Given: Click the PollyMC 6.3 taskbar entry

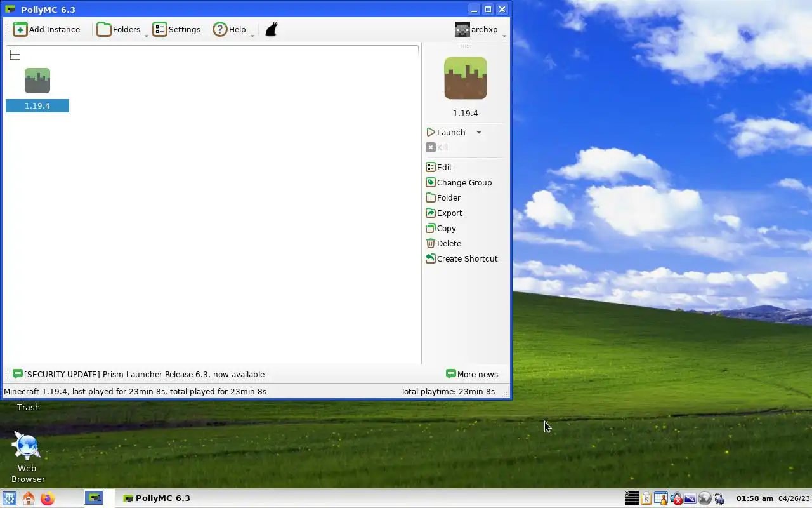Looking at the screenshot, I should (156, 498).
